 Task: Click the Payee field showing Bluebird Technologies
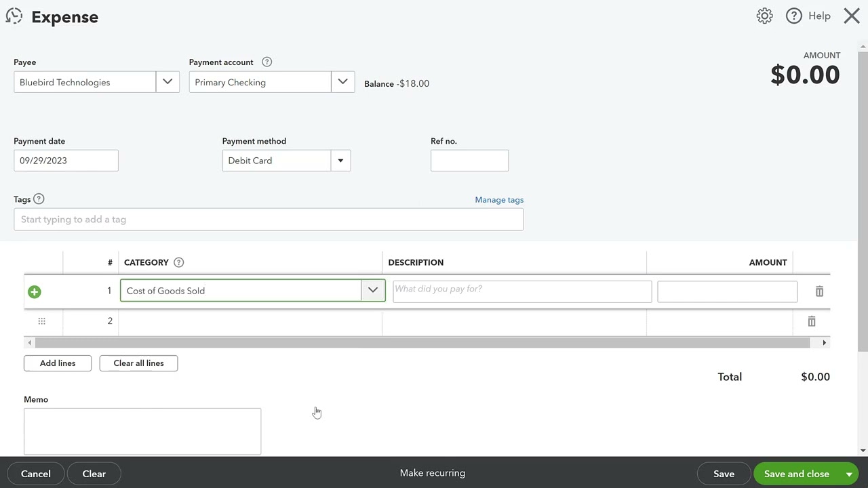coord(85,82)
